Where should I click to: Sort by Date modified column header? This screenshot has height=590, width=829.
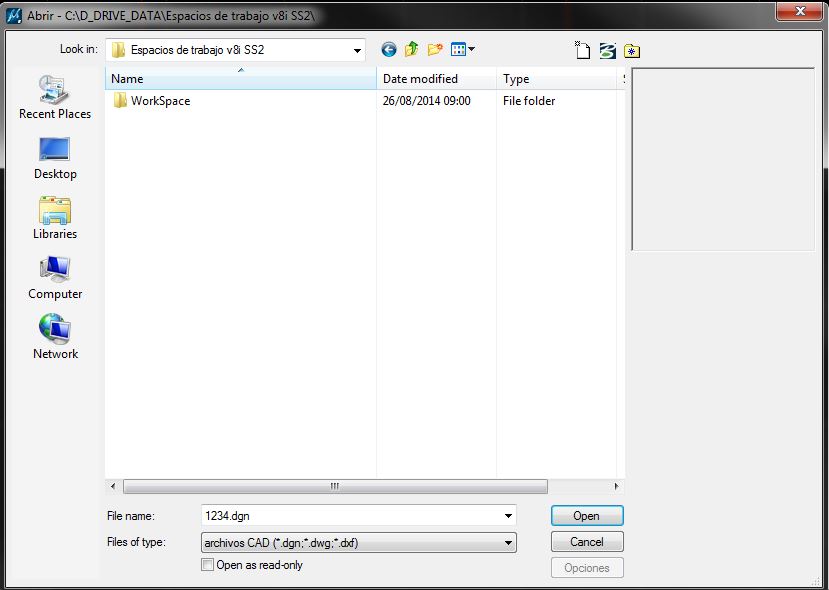[x=437, y=79]
